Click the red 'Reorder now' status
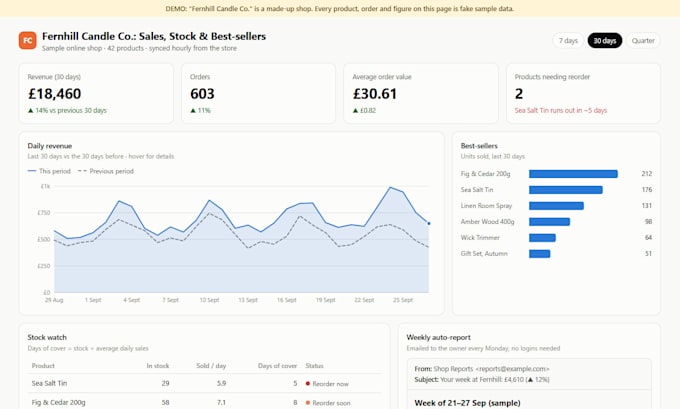The height and width of the screenshot is (409, 680). click(x=327, y=384)
